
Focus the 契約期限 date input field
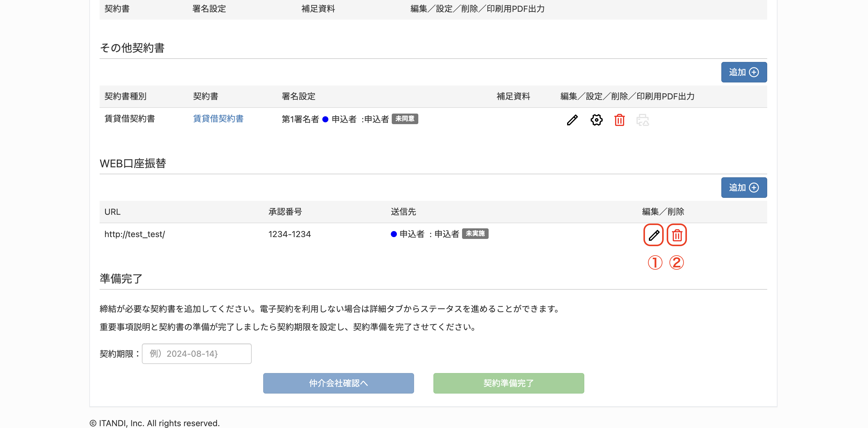(x=196, y=354)
